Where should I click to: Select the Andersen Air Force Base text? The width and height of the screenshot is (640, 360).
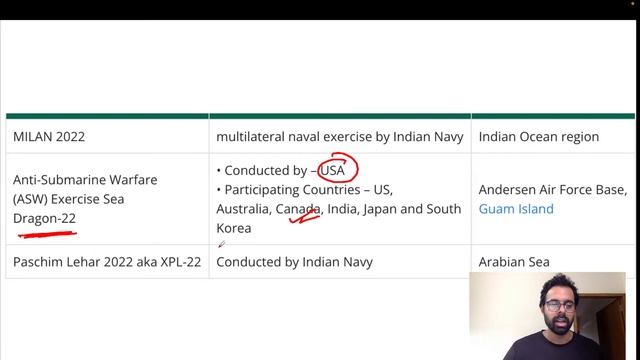(x=553, y=190)
